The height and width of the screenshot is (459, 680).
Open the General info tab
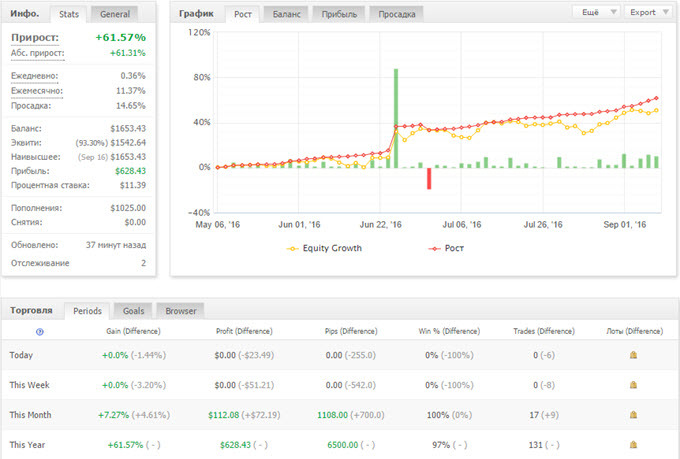pos(115,14)
